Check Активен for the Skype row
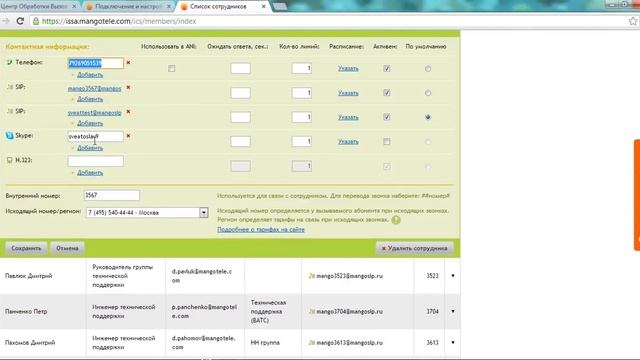Image resolution: width=640 pixels, height=360 pixels. click(x=387, y=142)
